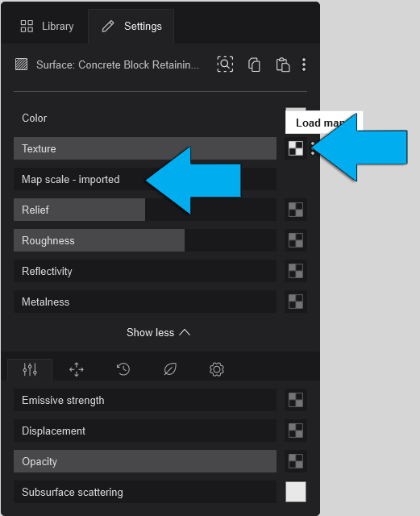The image size is (420, 516).
Task: Click the Displacement map checker icon
Action: coord(296,431)
